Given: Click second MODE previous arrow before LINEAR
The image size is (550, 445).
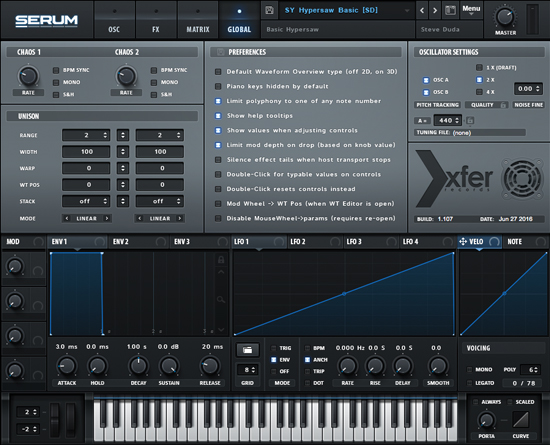Looking at the screenshot, I should tap(140, 218).
